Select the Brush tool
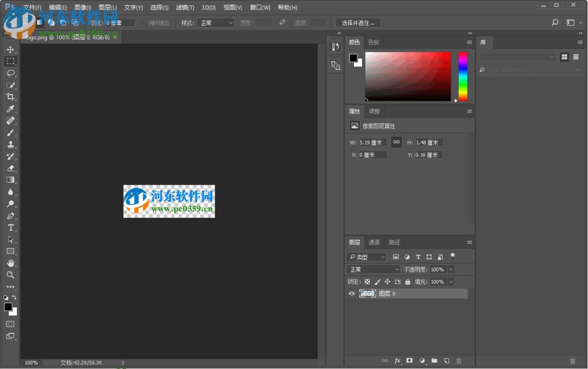Screen dimensions: 588x369 pos(11,132)
